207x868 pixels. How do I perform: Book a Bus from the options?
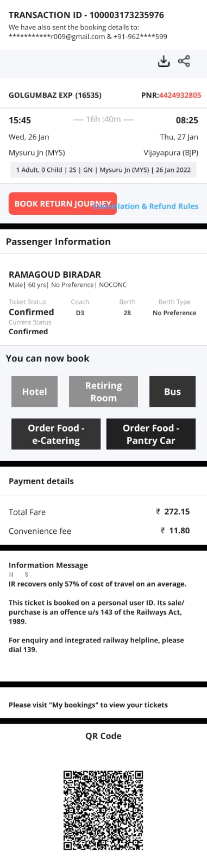point(172,392)
